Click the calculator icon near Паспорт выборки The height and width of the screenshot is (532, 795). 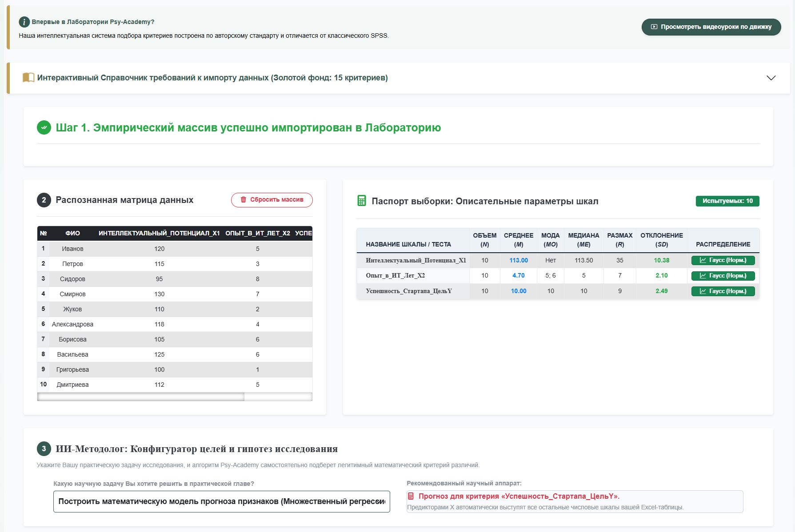click(x=362, y=201)
